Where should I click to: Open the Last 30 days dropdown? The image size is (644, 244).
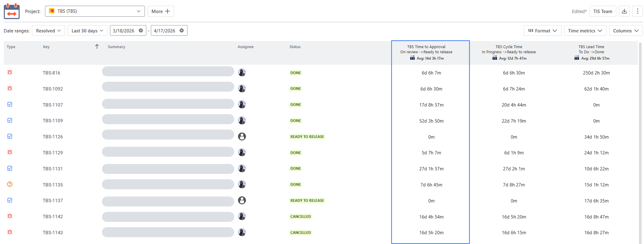coord(87,30)
